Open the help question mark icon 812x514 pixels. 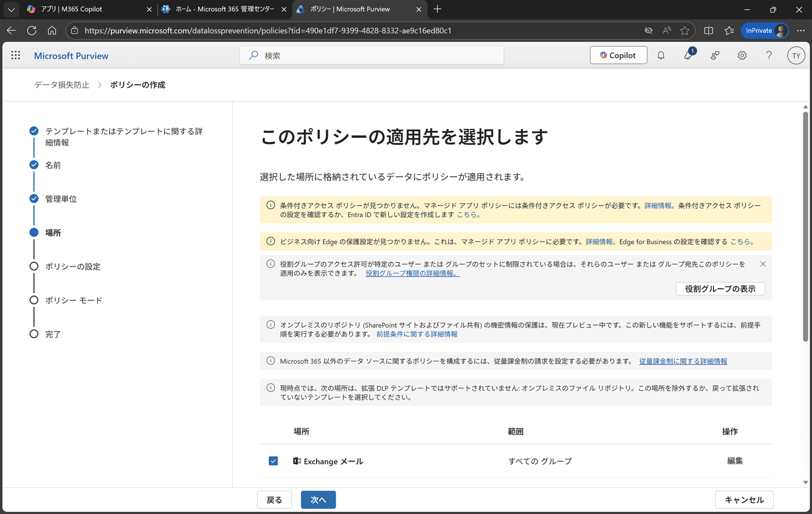click(769, 55)
